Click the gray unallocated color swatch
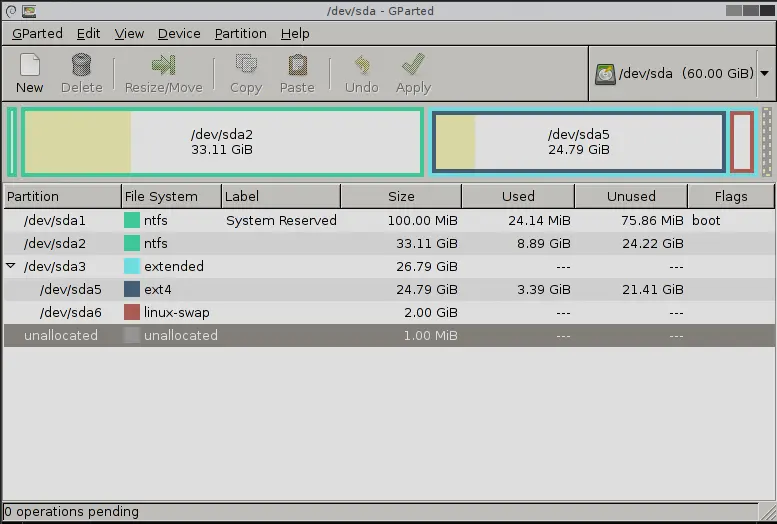The height and width of the screenshot is (524, 777). [x=132, y=336]
